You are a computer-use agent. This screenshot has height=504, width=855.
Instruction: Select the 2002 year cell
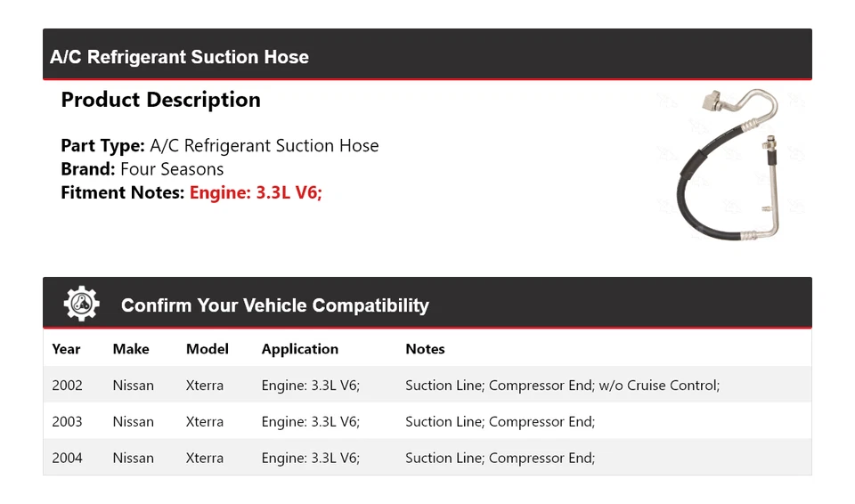(67, 386)
